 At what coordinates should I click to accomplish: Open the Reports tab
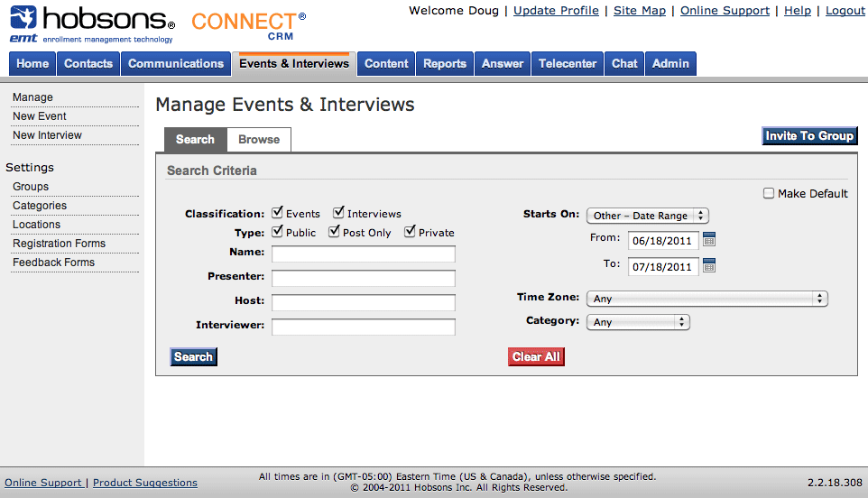click(445, 64)
